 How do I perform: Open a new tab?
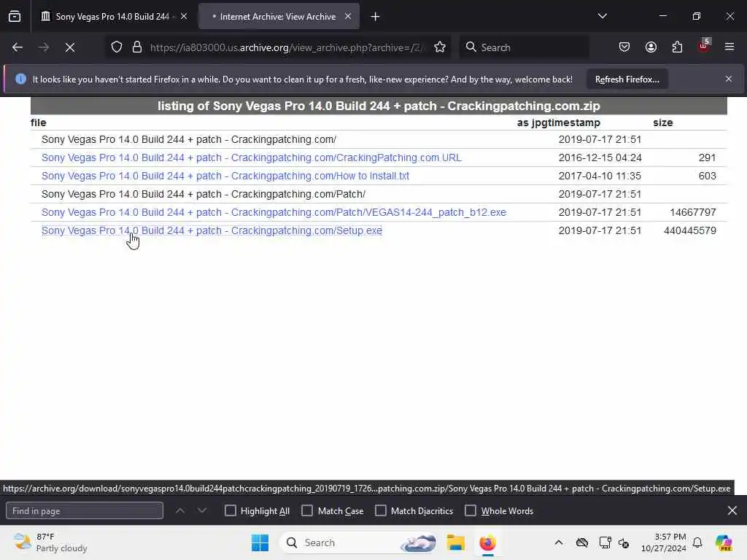click(376, 17)
